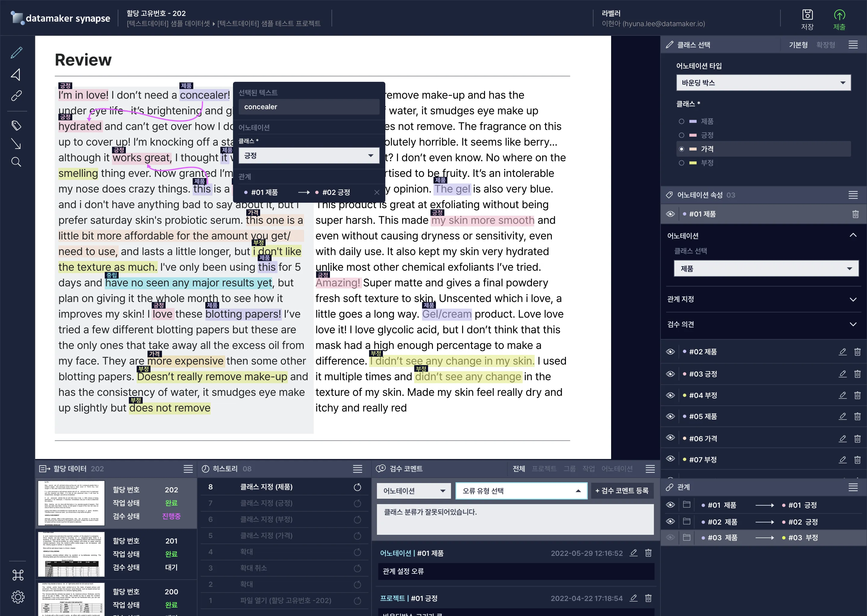Select the tag tool in left sidebar

(16, 125)
